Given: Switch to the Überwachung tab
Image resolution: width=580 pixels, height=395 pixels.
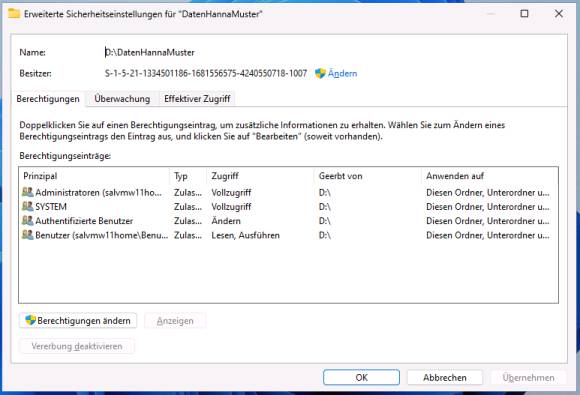Looking at the screenshot, I should coord(122,99).
